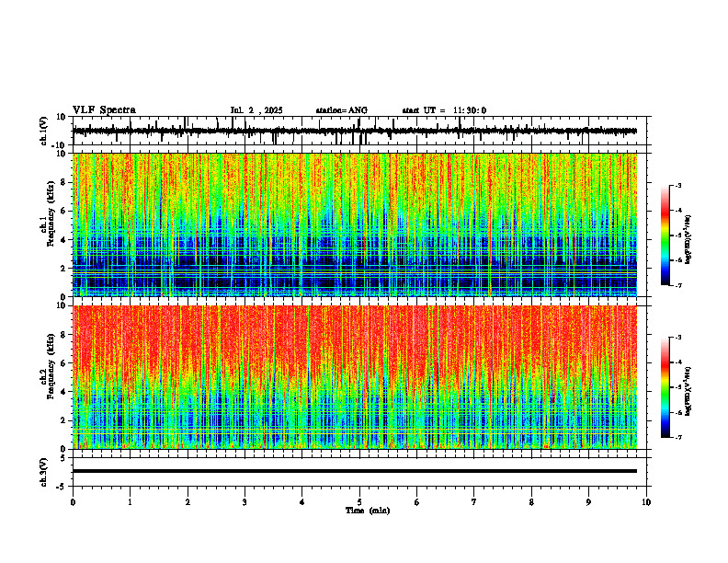Click time axis tick label "0"
Viewport: 728px width, 563px height.
pos(73,502)
